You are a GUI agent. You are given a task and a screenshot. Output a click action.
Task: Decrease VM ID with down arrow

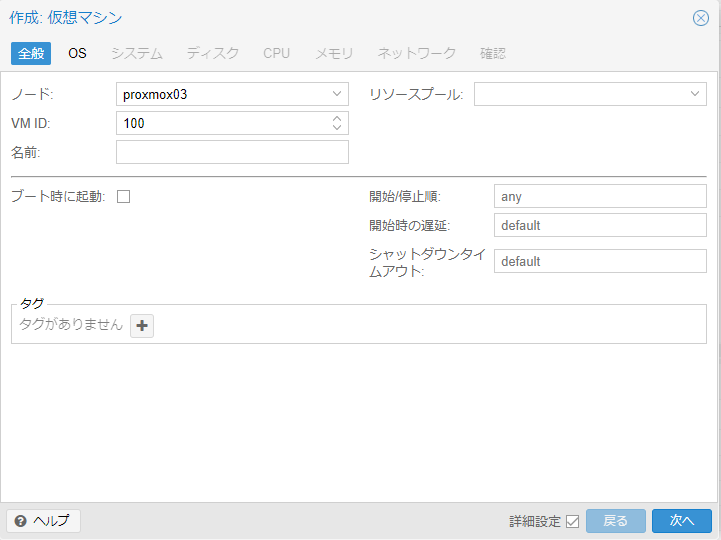[x=337, y=128]
